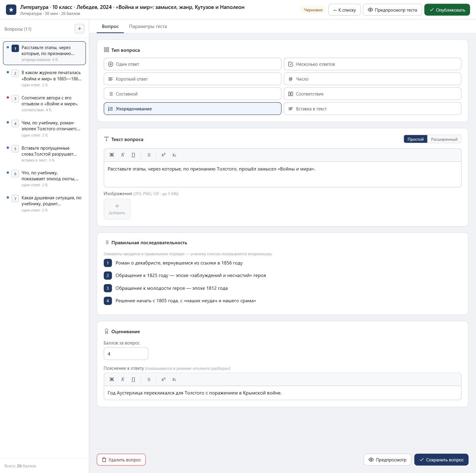
Task: Switch editor to «Расширенный» mode
Action: click(x=444, y=139)
